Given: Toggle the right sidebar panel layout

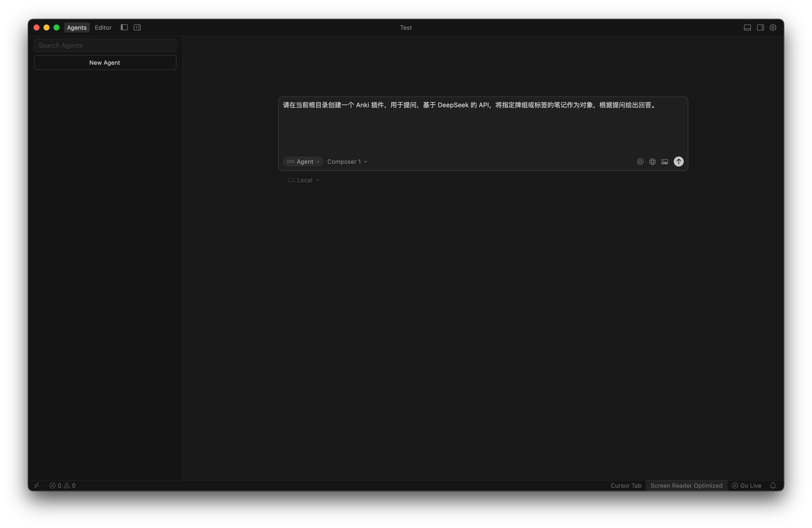Looking at the screenshot, I should pos(760,28).
